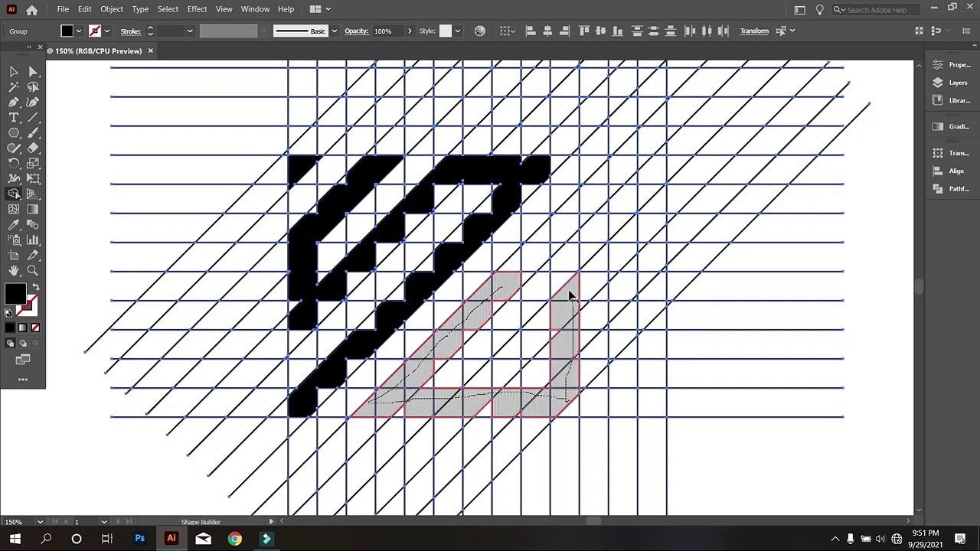Click Vertical Distribute Center button
Screen dimensions: 980x551
click(x=653, y=31)
